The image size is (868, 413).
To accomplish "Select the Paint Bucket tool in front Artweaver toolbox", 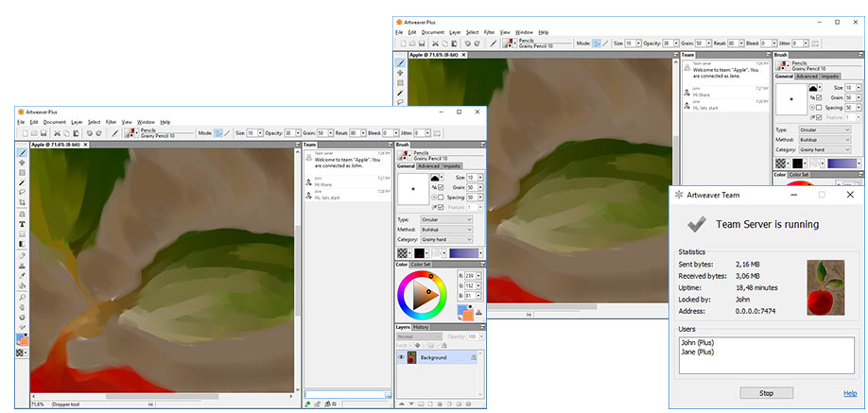I will point(23,285).
